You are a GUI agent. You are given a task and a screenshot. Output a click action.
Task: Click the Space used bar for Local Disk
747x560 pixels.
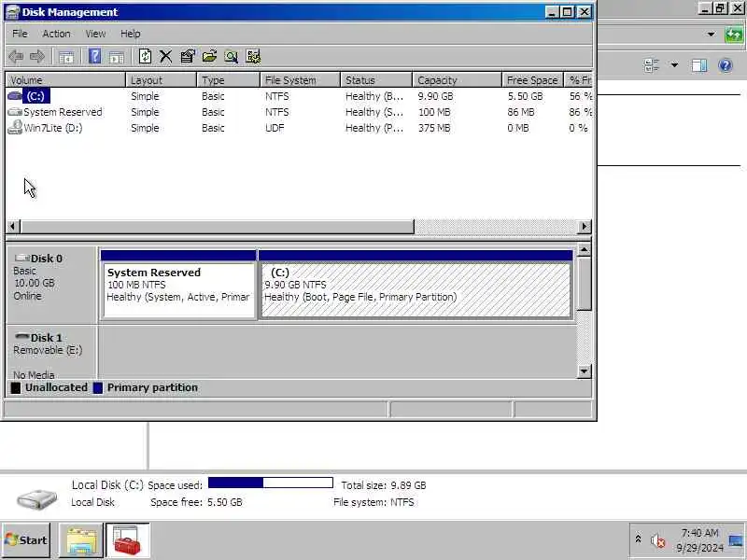(271, 483)
